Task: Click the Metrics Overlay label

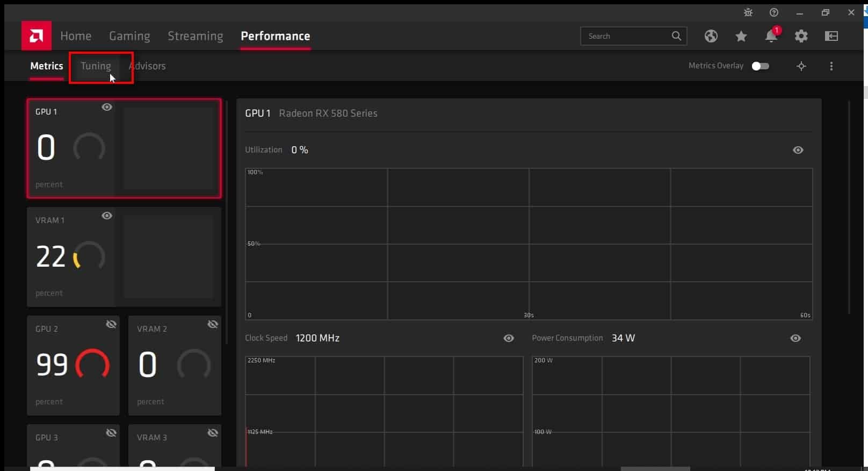Action: coord(716,66)
